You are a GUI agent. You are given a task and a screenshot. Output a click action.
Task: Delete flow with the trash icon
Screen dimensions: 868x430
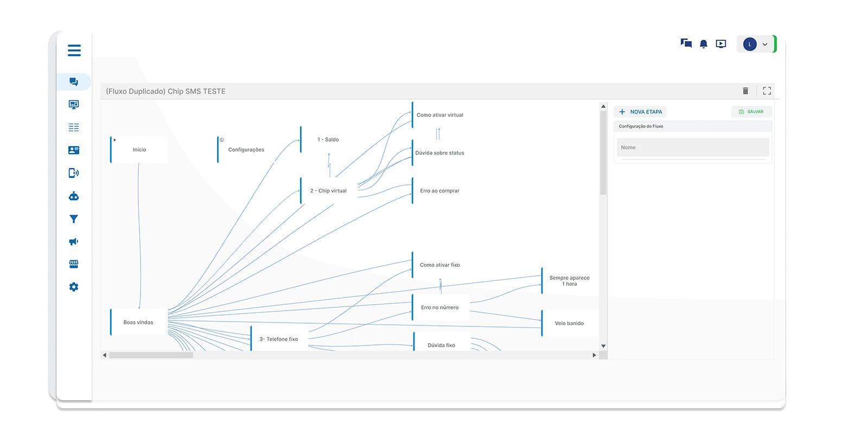pos(745,91)
